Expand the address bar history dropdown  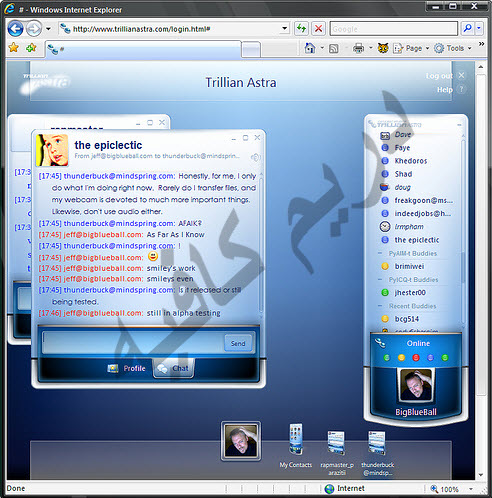click(x=284, y=29)
